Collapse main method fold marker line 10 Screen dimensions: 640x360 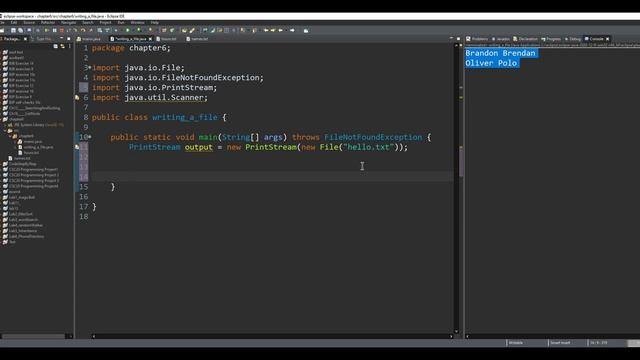tap(90, 137)
